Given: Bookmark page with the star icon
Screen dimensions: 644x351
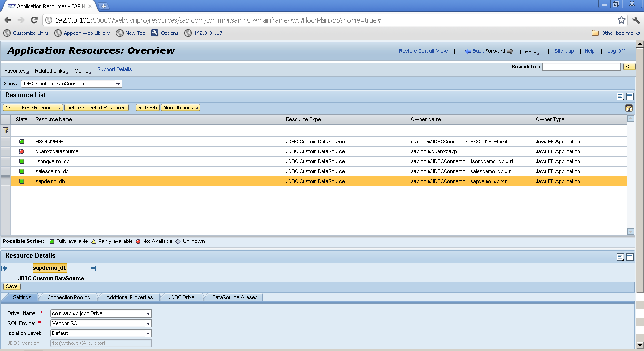Looking at the screenshot, I should pyautogui.click(x=621, y=20).
